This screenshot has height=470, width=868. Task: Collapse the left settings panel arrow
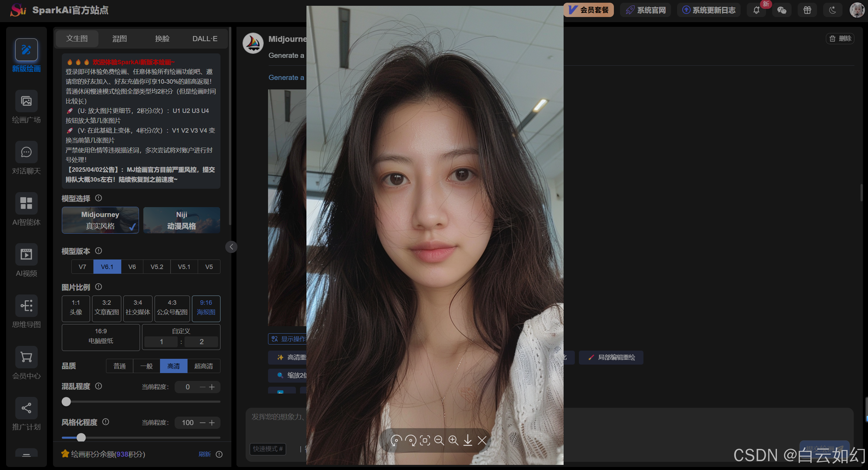click(231, 247)
